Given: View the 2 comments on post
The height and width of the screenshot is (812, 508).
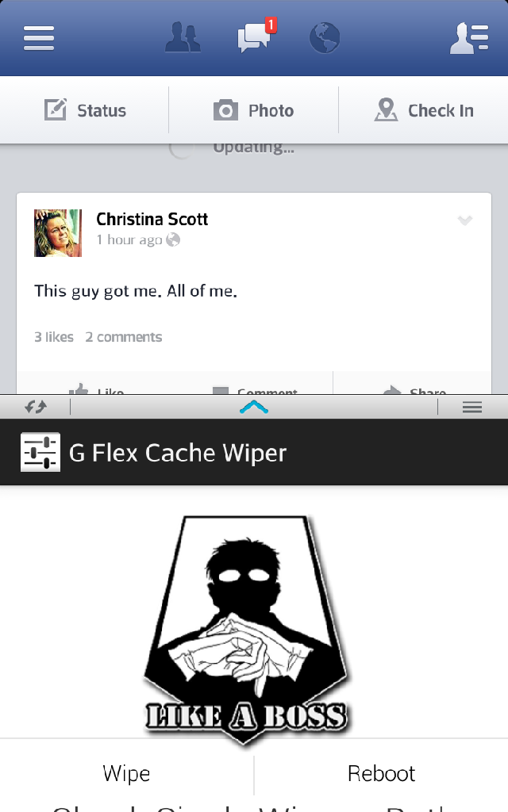Looking at the screenshot, I should point(123,337).
